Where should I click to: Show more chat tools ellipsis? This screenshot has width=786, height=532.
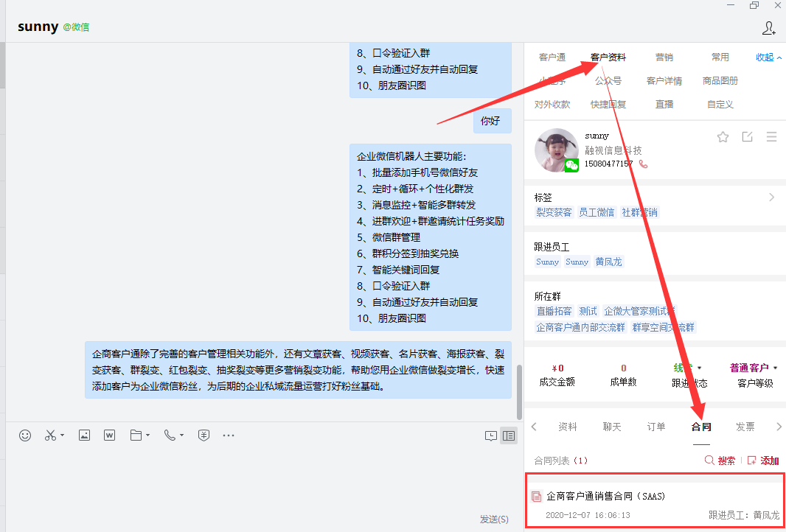[229, 435]
